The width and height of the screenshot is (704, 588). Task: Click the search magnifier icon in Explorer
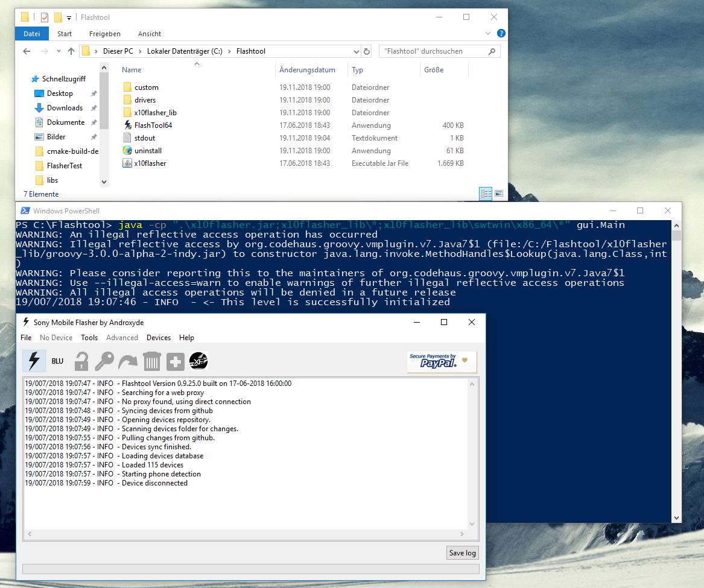(492, 51)
